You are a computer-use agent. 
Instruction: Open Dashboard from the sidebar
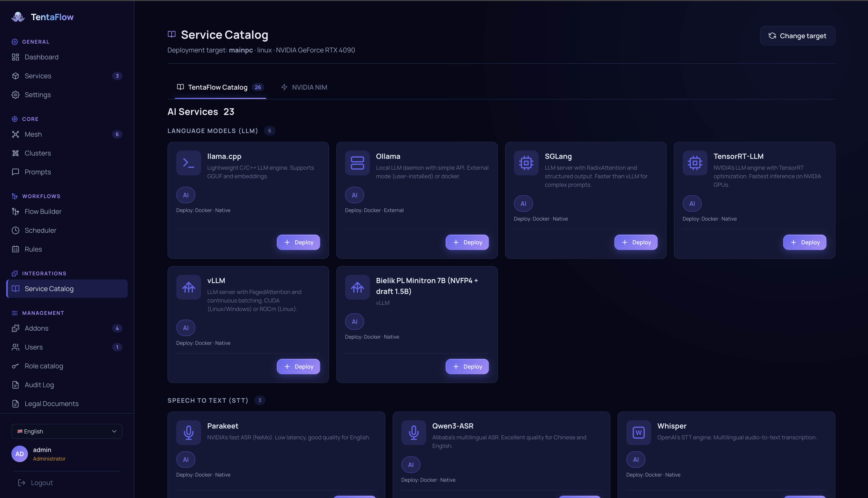point(67,57)
